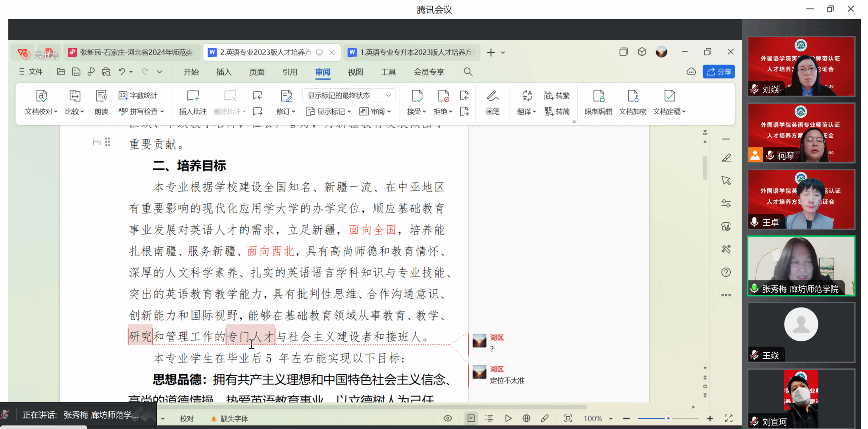
Task: Click the 朗读 read aloud icon
Action: pyautogui.click(x=101, y=102)
